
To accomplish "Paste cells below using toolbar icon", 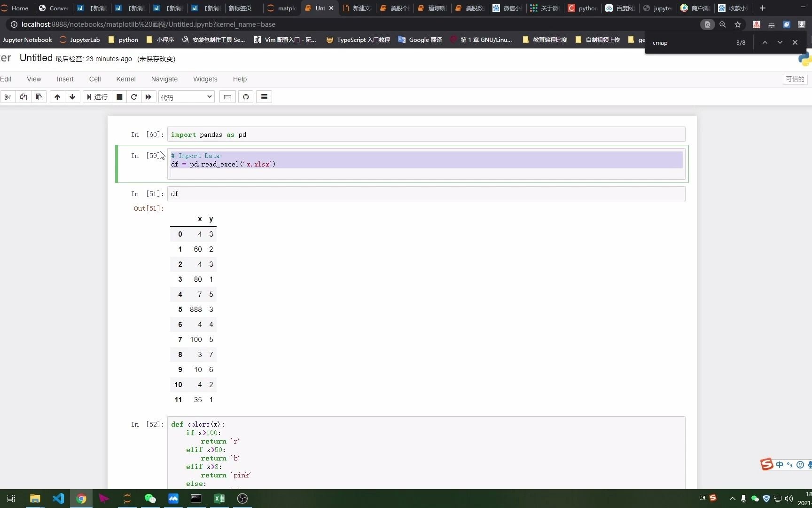I will point(39,97).
